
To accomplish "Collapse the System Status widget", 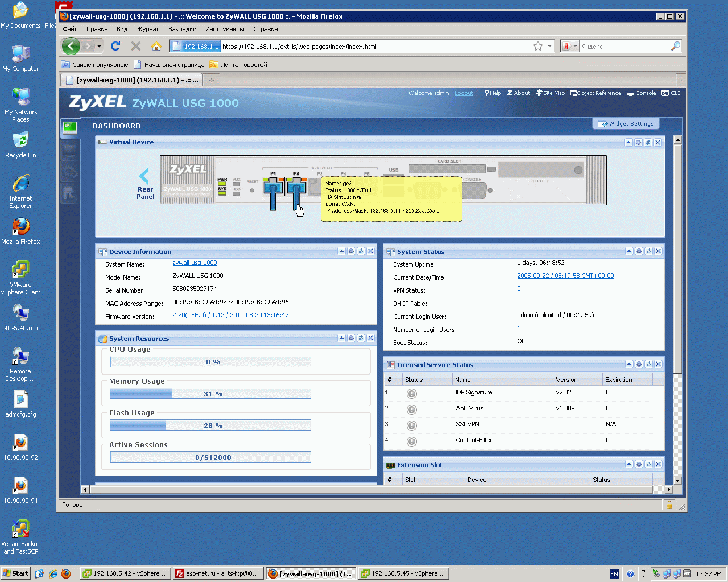I will 629,251.
